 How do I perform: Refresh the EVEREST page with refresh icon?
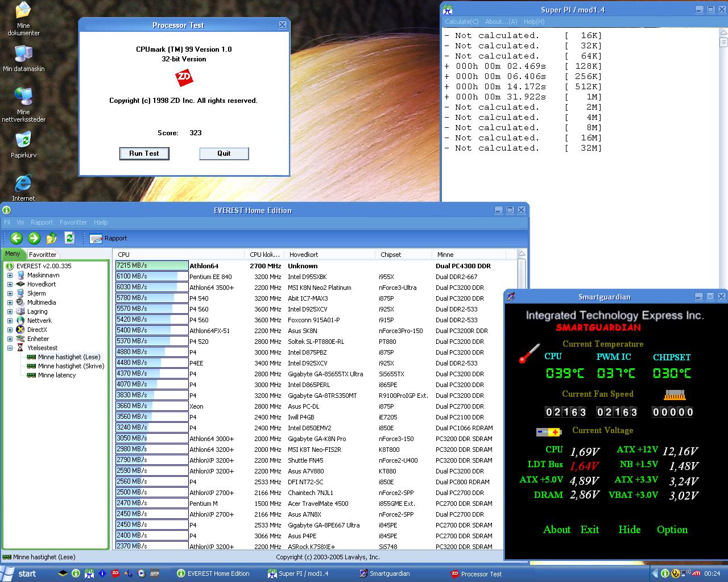[69, 238]
